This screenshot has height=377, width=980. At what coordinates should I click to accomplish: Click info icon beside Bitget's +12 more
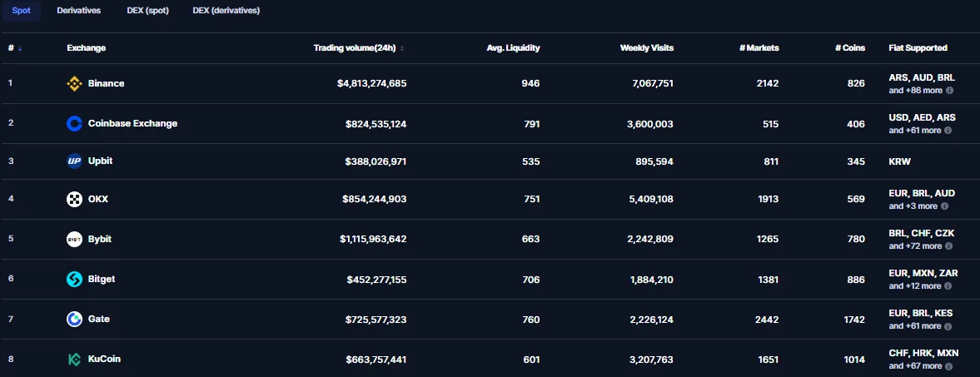pos(948,286)
